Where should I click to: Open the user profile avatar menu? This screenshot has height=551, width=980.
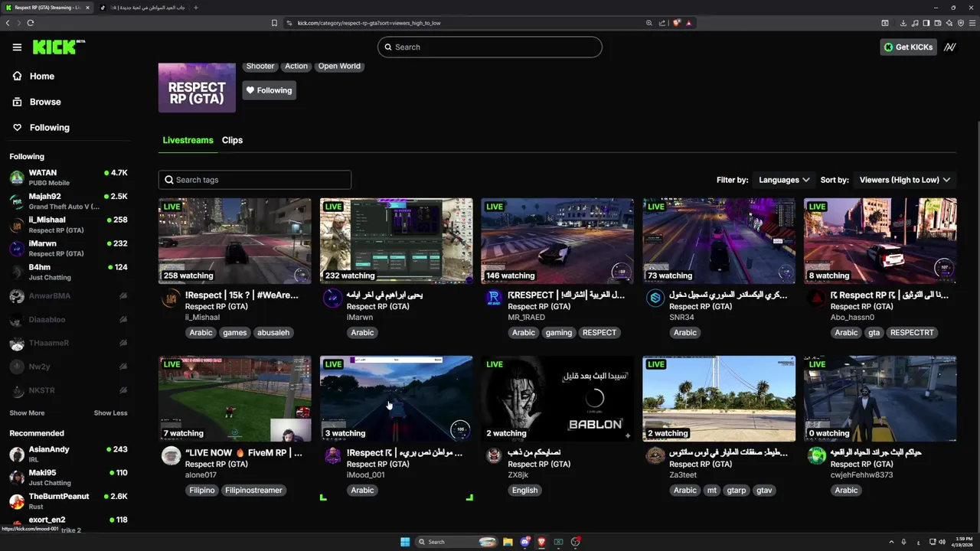pos(950,47)
